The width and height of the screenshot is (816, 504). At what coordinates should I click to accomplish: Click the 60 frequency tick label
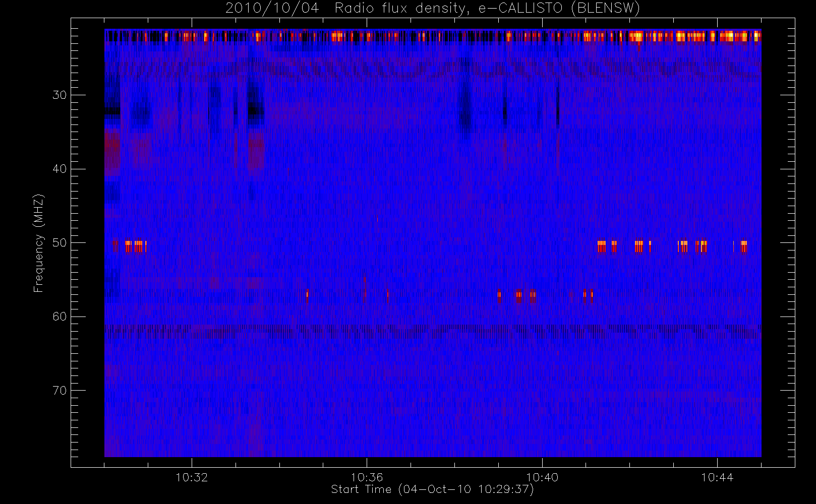[60, 317]
